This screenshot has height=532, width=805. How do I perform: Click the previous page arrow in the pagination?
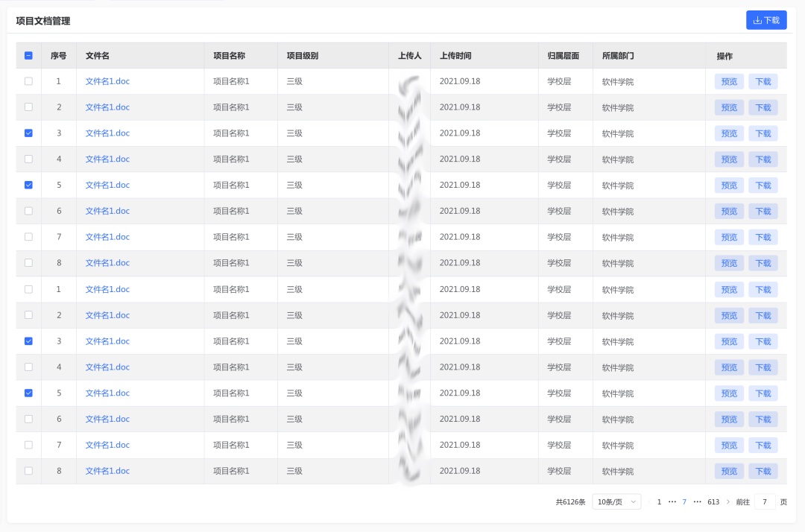point(648,502)
